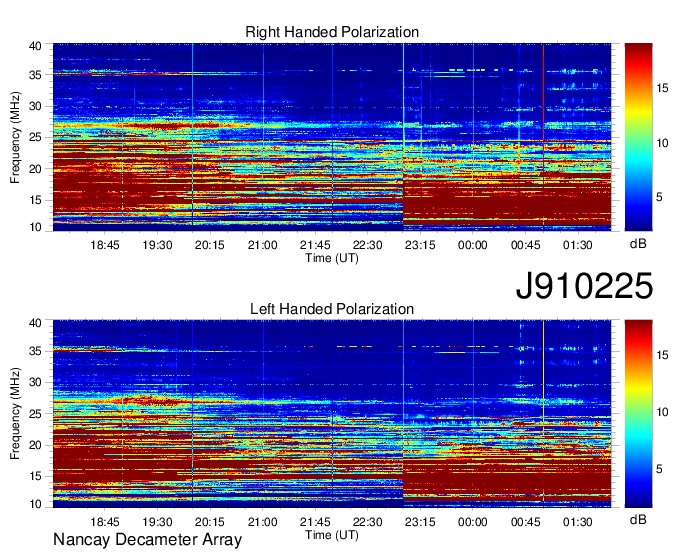Click the 20:15 tick on the Right Handed plot

pyautogui.click(x=210, y=245)
